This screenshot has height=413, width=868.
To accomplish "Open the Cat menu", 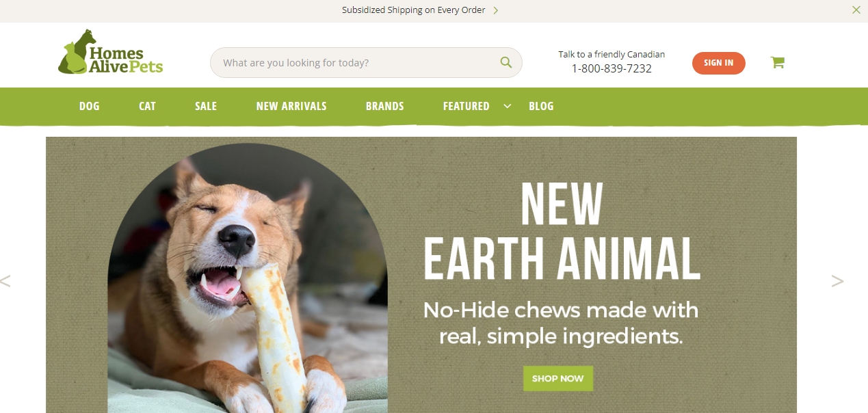I will pos(147,106).
